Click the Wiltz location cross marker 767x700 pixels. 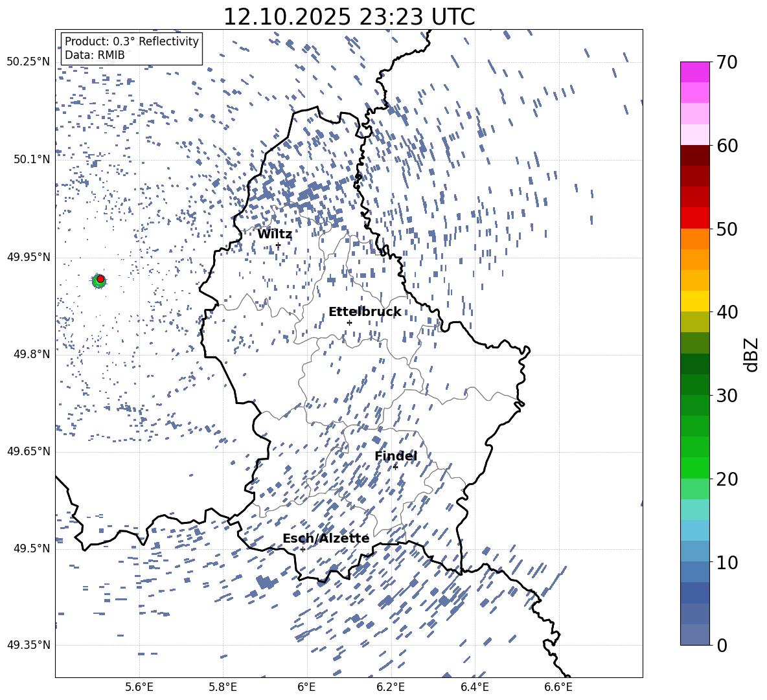pos(279,245)
